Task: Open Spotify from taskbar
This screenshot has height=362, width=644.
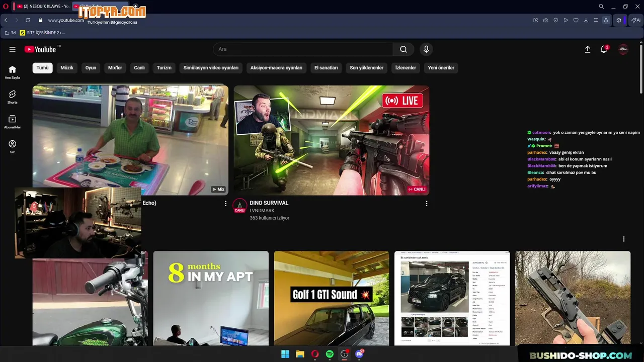Action: pyautogui.click(x=330, y=354)
